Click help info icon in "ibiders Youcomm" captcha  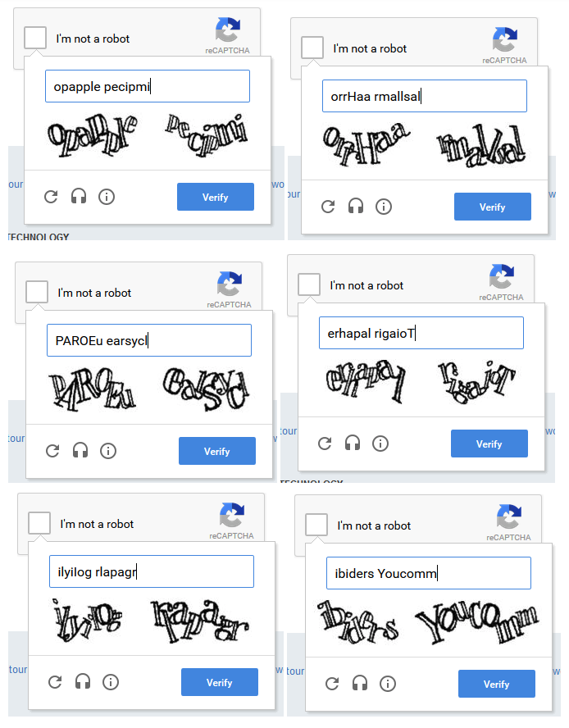pos(388,684)
